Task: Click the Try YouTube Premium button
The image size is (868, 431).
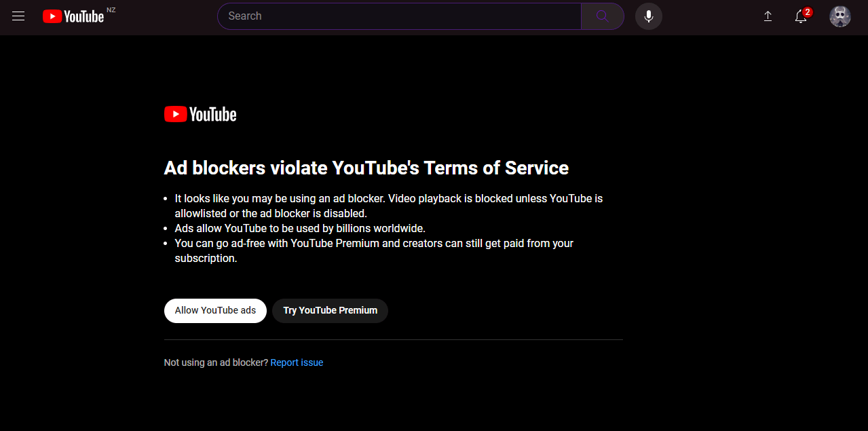Action: pyautogui.click(x=330, y=310)
